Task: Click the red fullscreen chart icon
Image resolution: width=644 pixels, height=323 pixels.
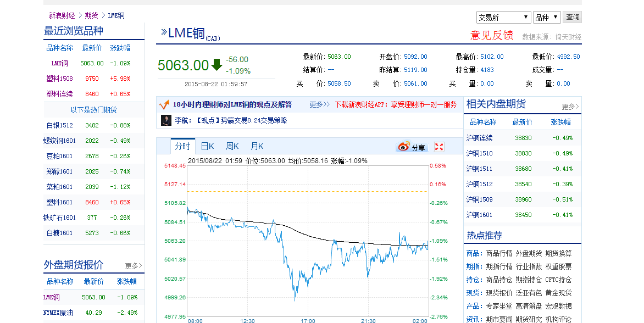Action: [439, 147]
